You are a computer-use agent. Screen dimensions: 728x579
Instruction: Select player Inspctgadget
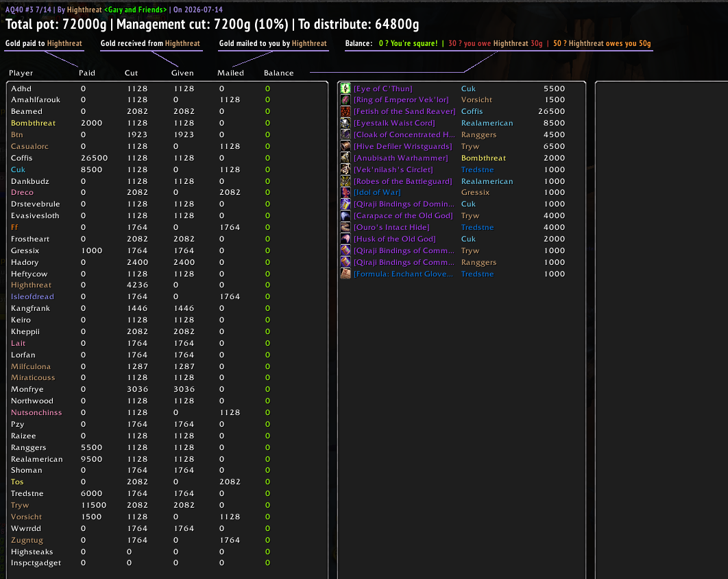tap(36, 563)
